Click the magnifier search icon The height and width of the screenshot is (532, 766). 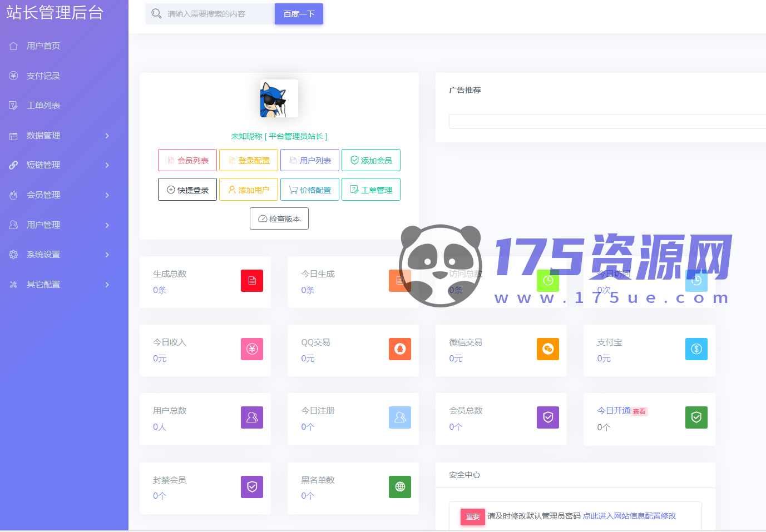pyautogui.click(x=156, y=13)
